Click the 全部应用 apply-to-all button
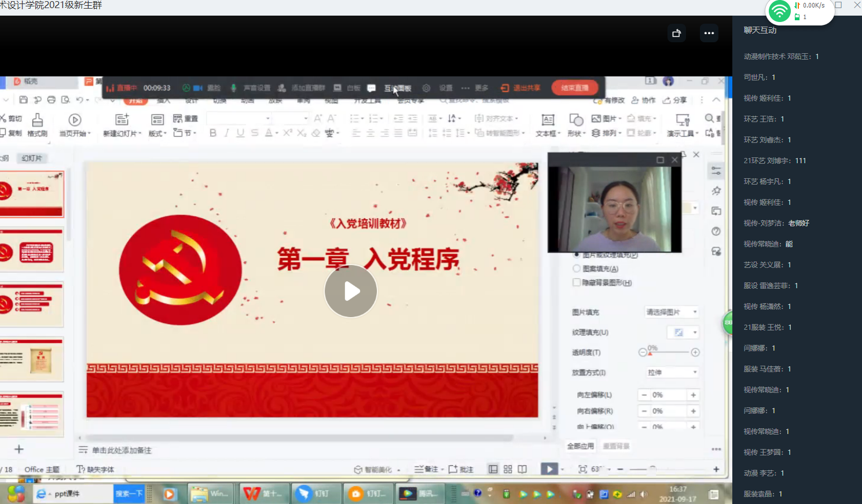This screenshot has height=504, width=862. click(580, 446)
